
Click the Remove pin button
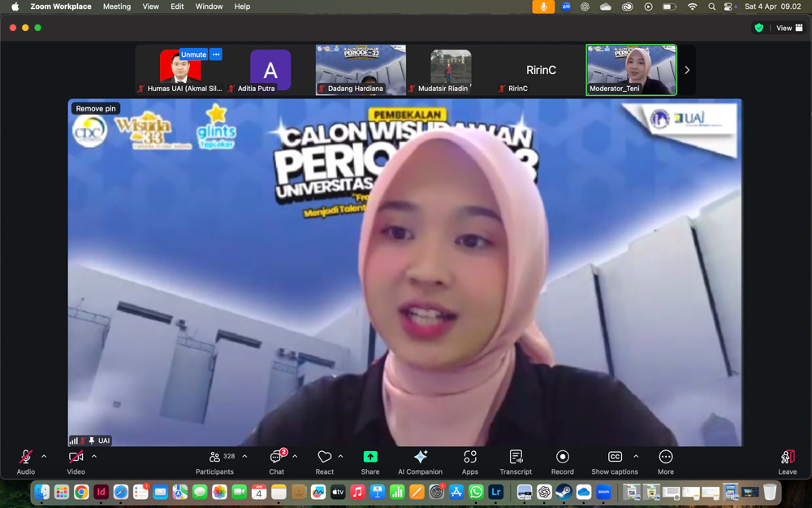click(x=96, y=108)
